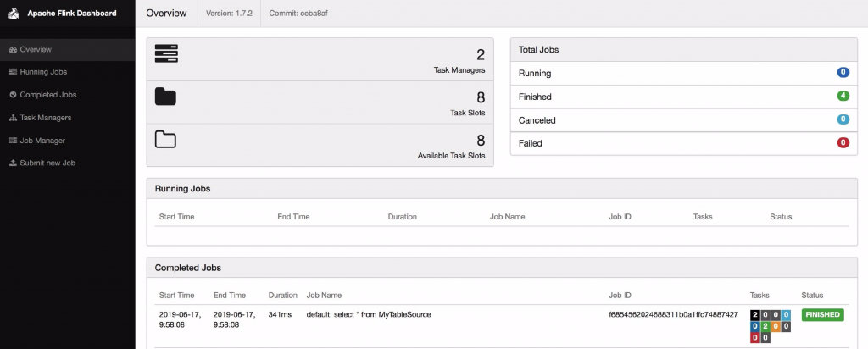Click the Start Time header in Completed Jobs
This screenshot has width=868, height=349.
pyautogui.click(x=176, y=296)
